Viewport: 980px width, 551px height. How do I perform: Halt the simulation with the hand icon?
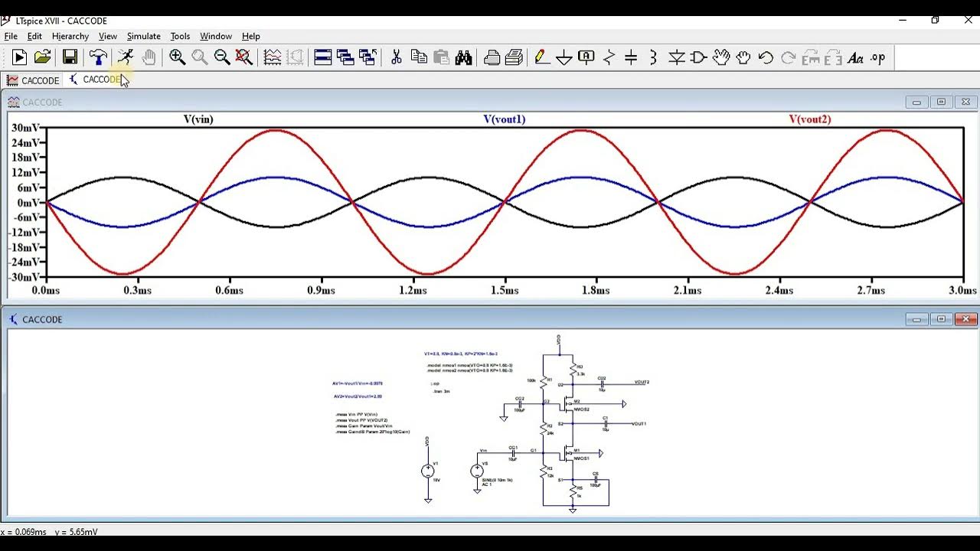(x=149, y=57)
